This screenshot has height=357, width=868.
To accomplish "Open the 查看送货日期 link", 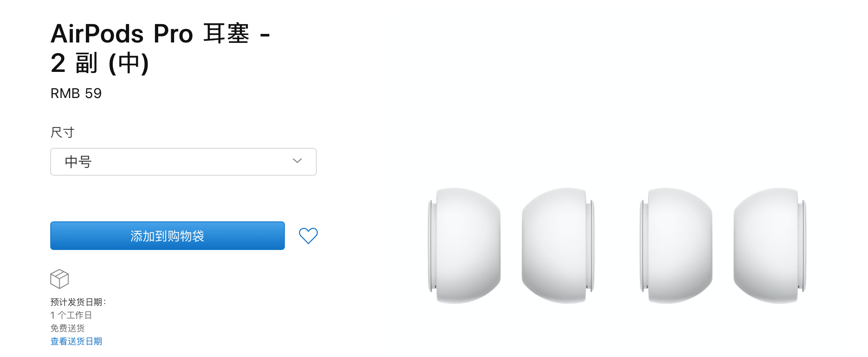I will 76,341.
